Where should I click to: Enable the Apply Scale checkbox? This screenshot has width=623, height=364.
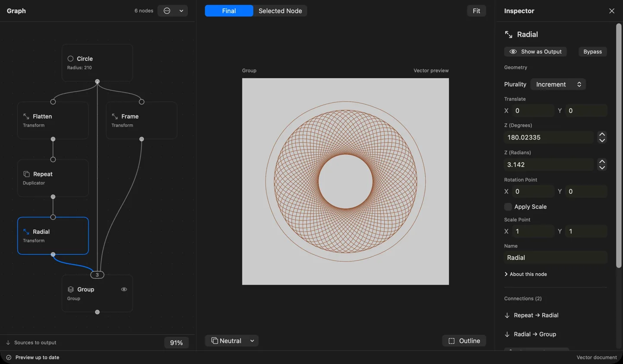point(508,207)
